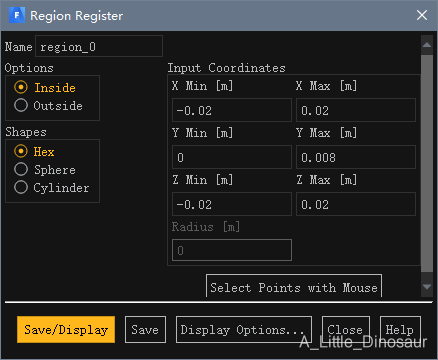Edit the X Max value field
The height and width of the screenshot is (360, 438).
pyautogui.click(x=356, y=110)
